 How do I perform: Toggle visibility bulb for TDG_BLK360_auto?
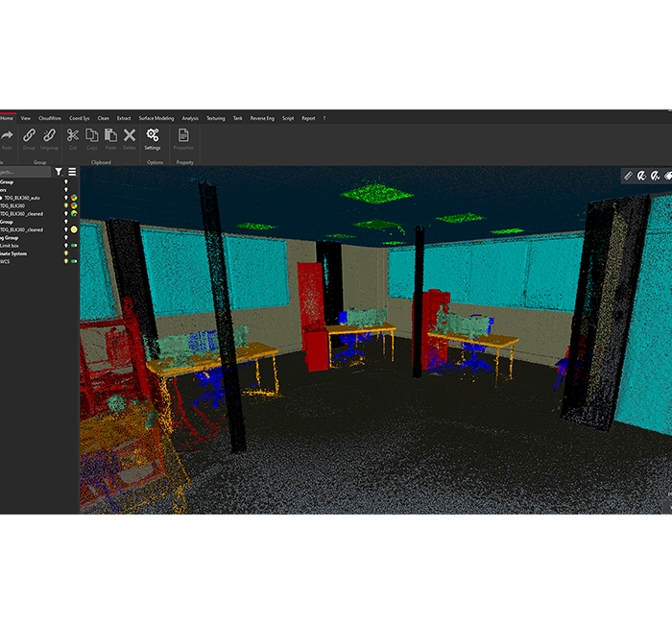point(66,197)
